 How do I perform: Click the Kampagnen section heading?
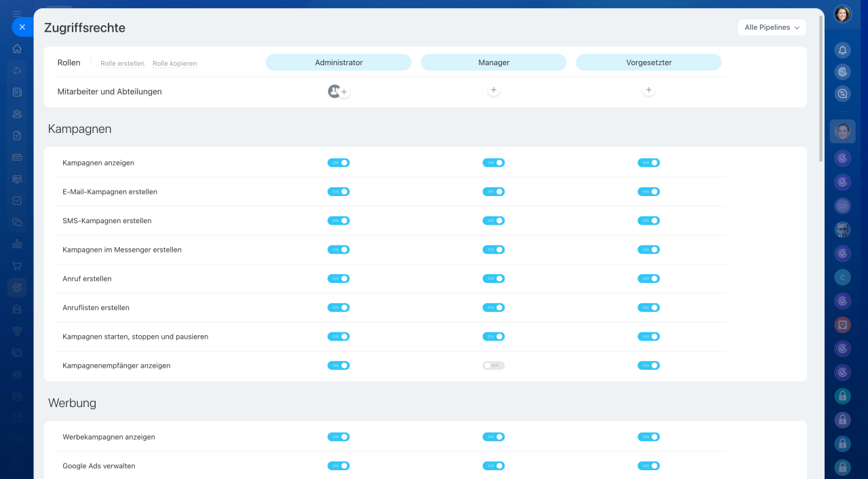coord(80,129)
